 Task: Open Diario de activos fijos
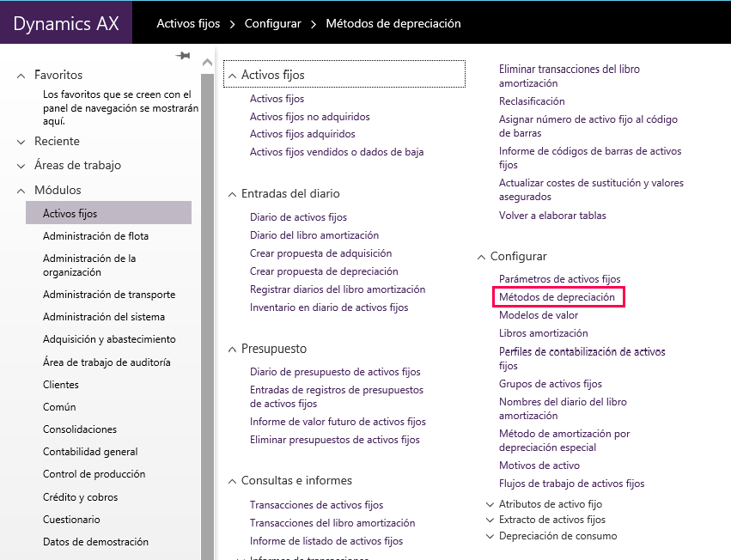point(298,217)
